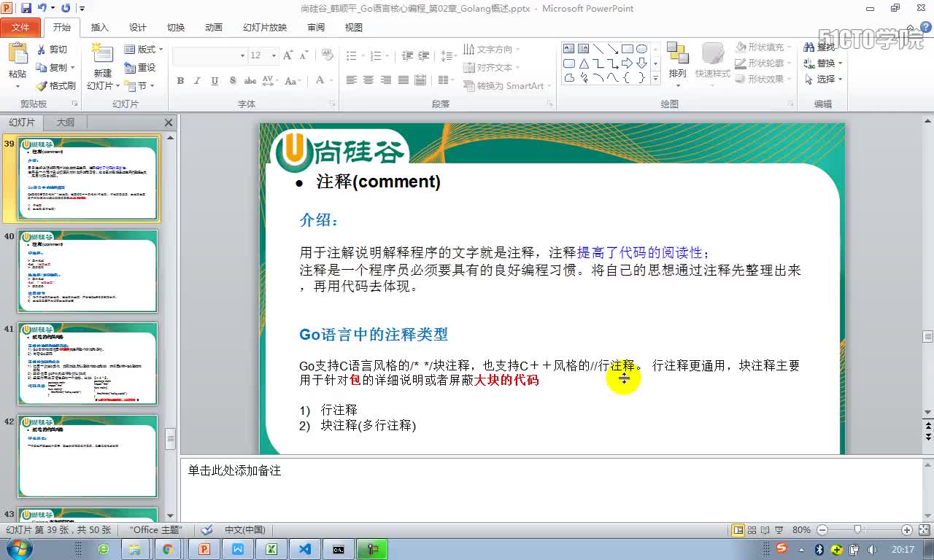Open the Change Case (Aa) dropdown
The height and width of the screenshot is (560, 934).
293,80
